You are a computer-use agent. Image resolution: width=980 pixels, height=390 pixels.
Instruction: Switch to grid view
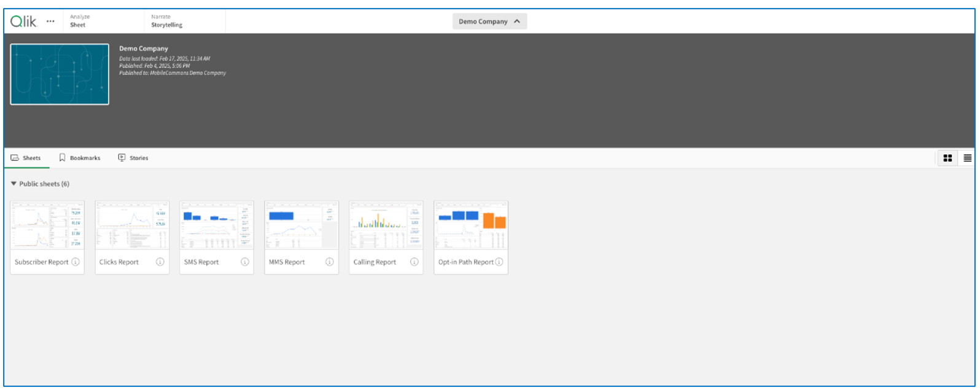pos(947,158)
